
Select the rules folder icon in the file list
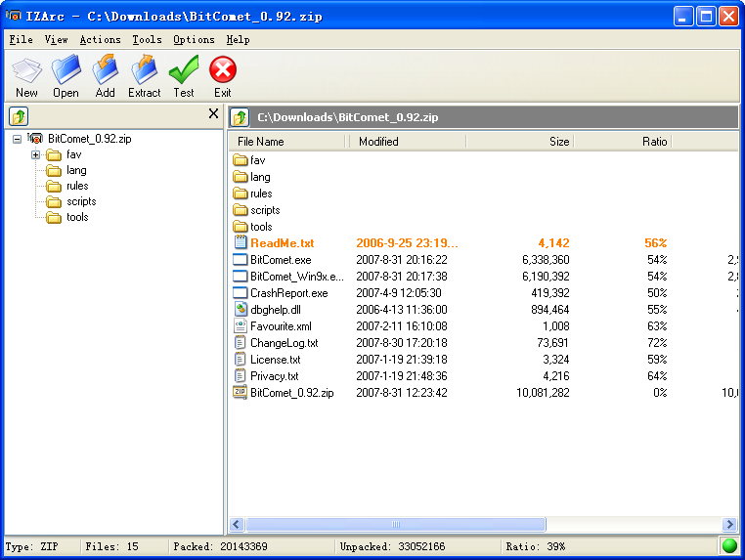coord(241,194)
